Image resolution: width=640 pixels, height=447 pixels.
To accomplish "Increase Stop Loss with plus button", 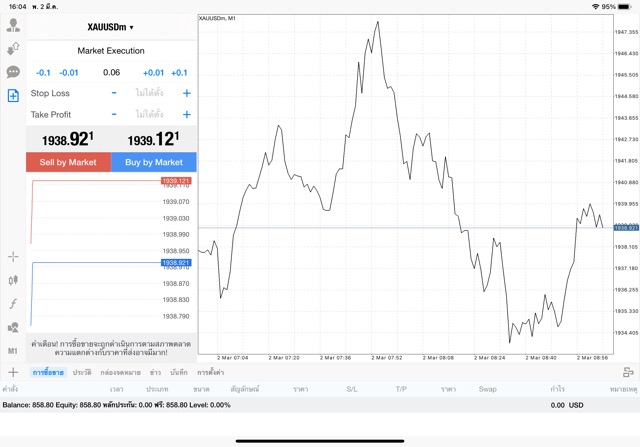I will 186,93.
